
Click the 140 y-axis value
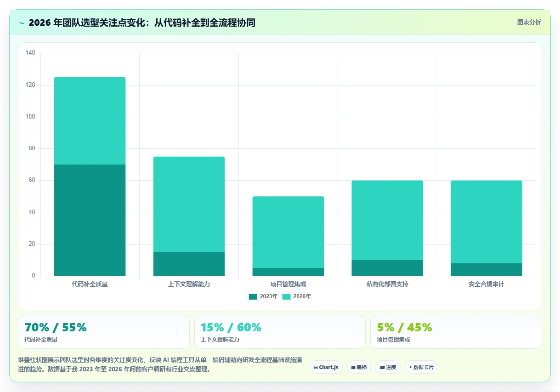[30, 53]
